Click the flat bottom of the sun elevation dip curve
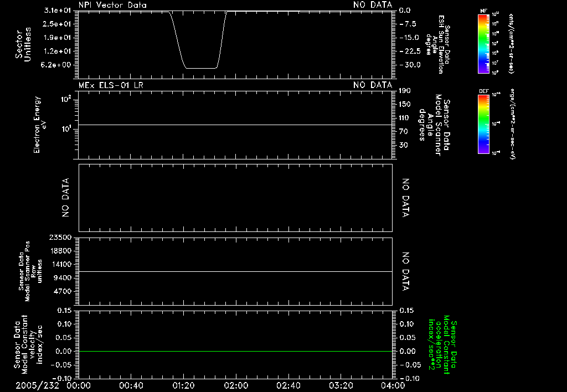 201,68
